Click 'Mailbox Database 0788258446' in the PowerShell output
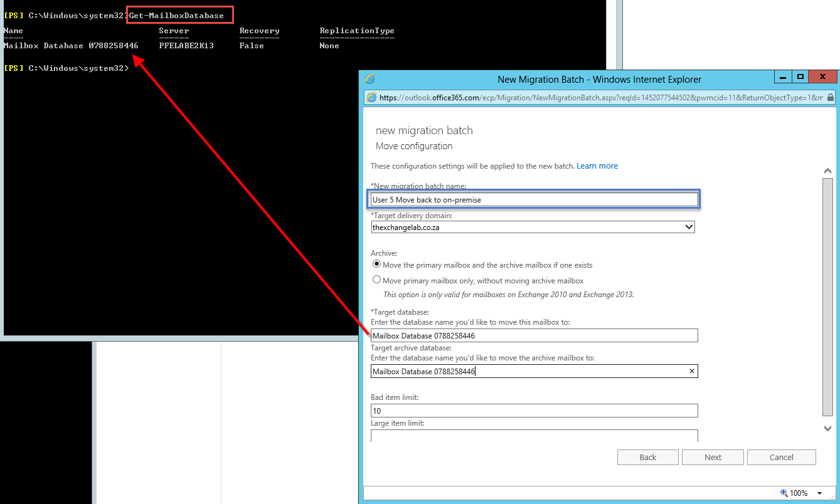The image size is (840, 504). click(x=71, y=46)
